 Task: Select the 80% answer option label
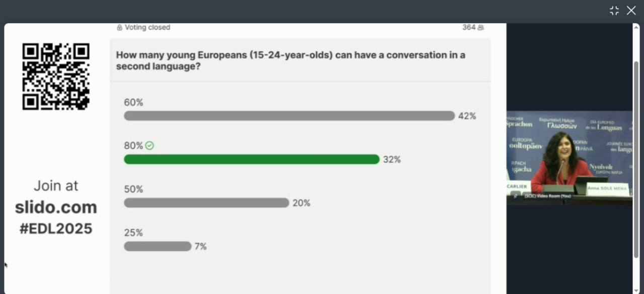point(133,146)
